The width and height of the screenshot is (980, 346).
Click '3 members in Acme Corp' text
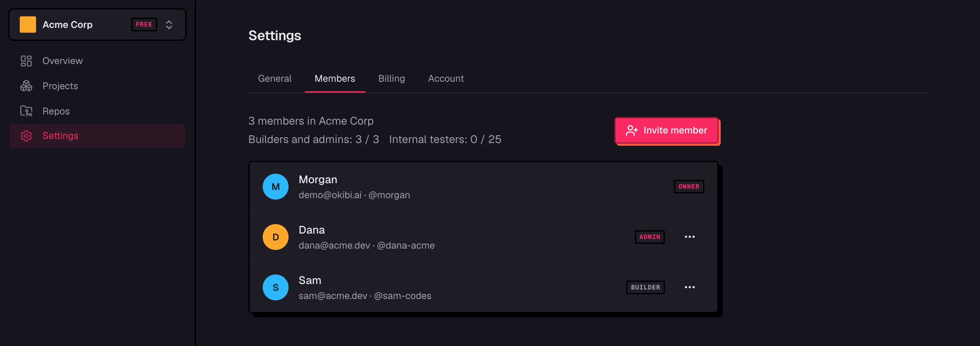coord(311,121)
